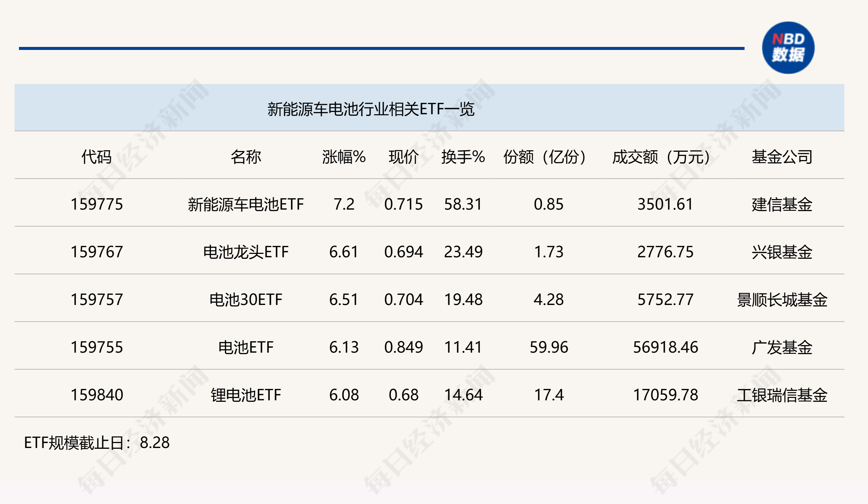This screenshot has width=868, height=504.
Task: Click the table title 新能源车电池行业相关ETF一览
Action: click(x=371, y=109)
